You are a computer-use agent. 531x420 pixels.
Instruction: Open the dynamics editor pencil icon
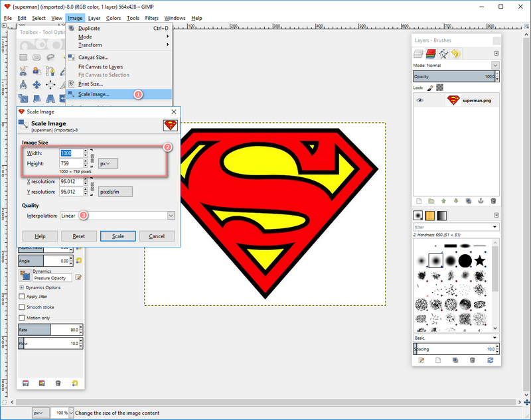click(79, 277)
